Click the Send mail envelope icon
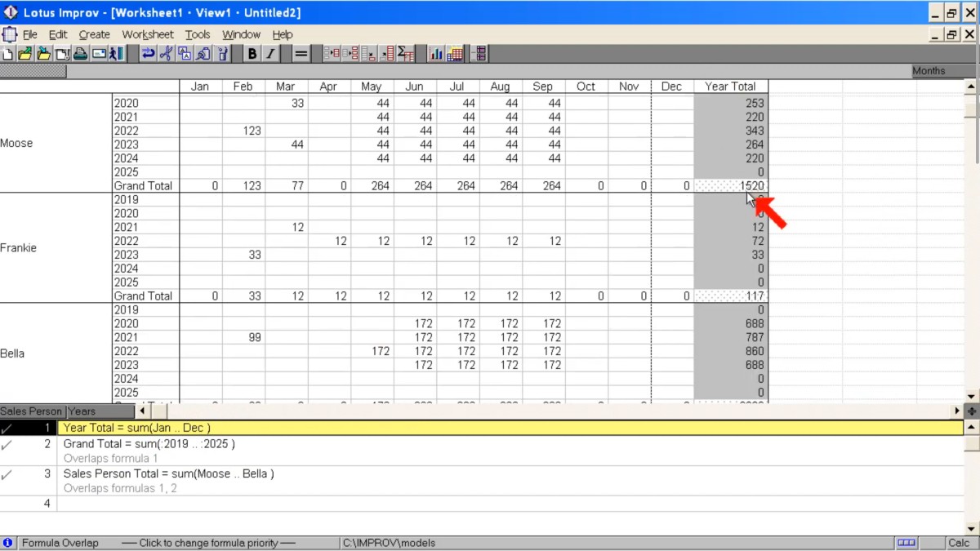 [x=99, y=54]
